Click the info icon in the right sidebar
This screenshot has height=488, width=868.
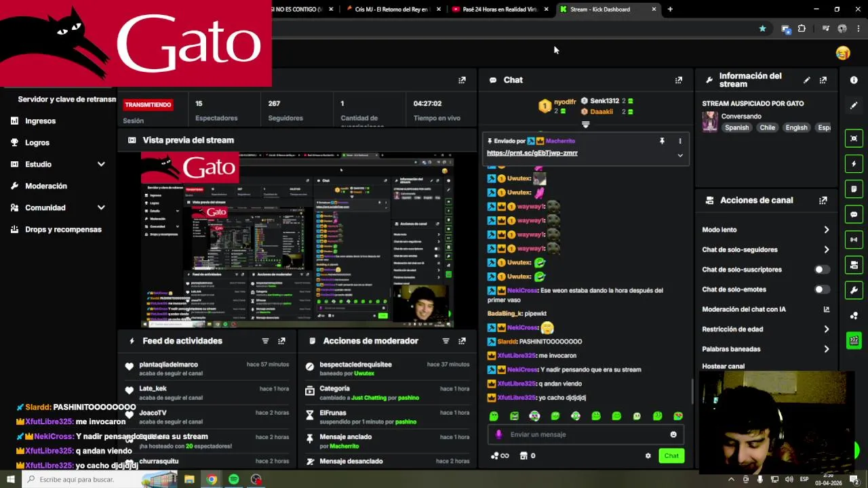coord(854,80)
